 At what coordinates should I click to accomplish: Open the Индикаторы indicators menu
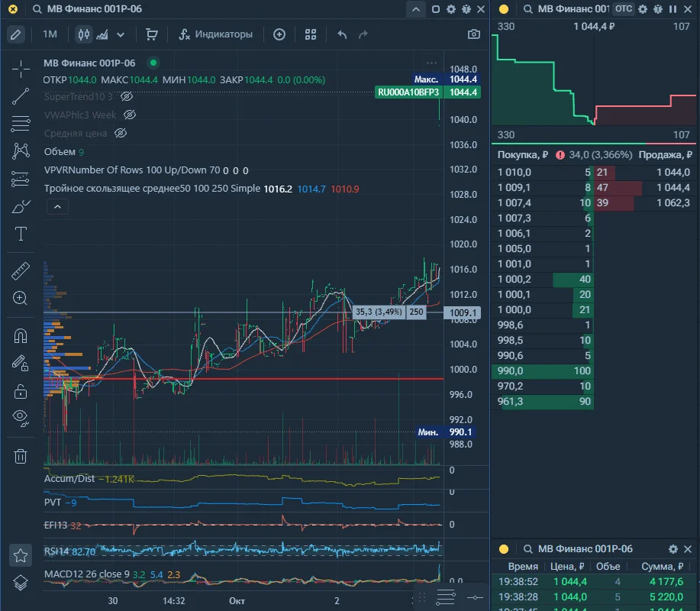pyautogui.click(x=216, y=34)
